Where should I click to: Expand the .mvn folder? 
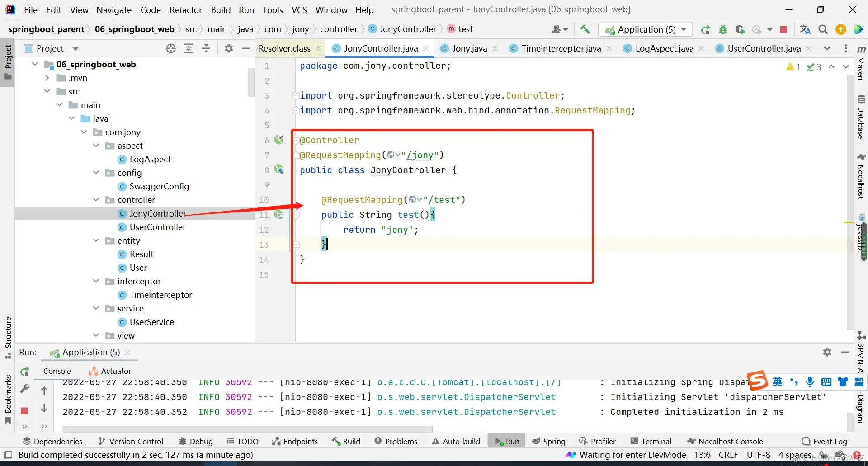(x=47, y=78)
